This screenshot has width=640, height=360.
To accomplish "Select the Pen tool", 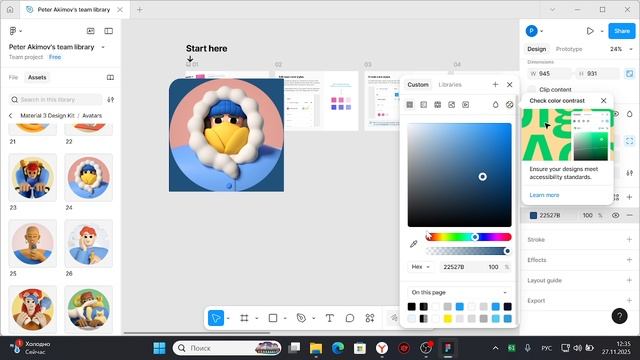I will (301, 318).
